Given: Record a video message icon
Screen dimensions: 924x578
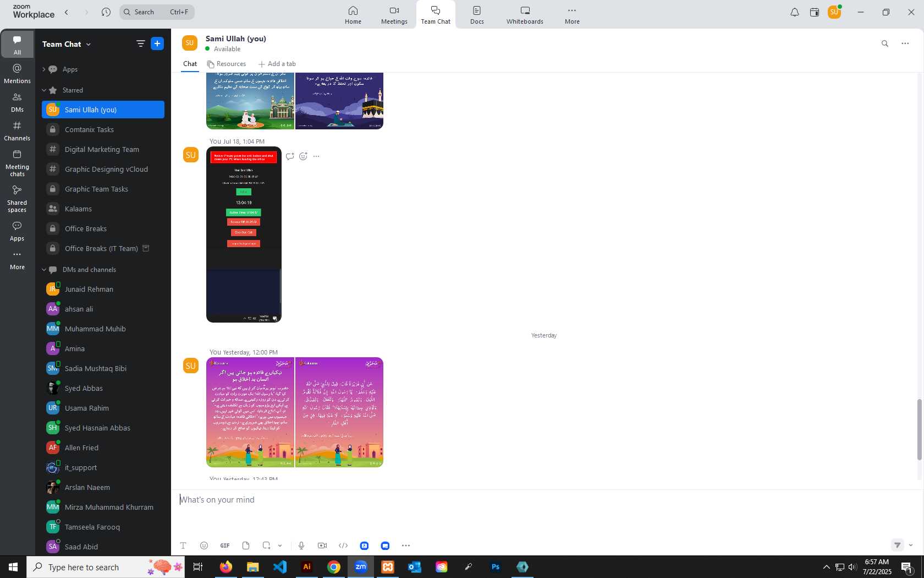Looking at the screenshot, I should (x=322, y=546).
